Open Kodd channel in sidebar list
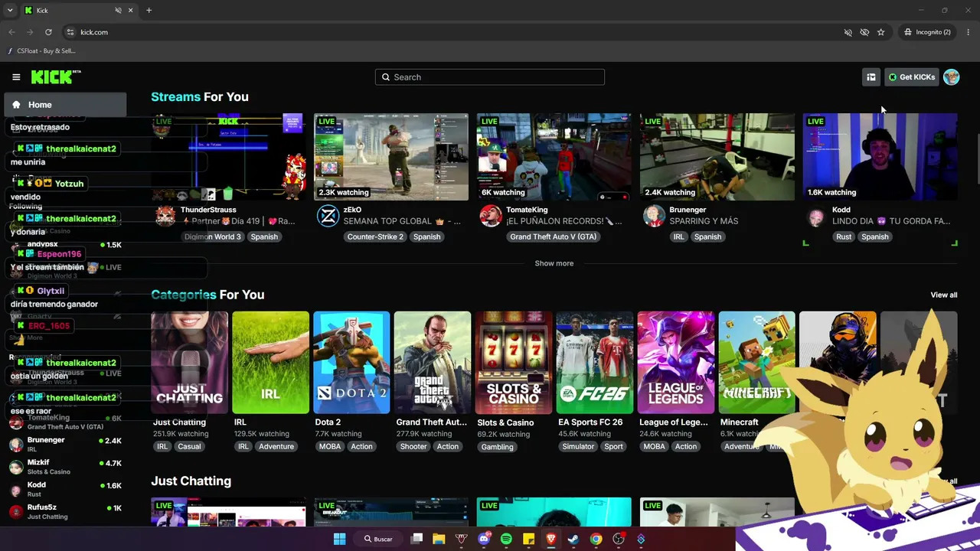The height and width of the screenshot is (551, 980). click(65, 489)
